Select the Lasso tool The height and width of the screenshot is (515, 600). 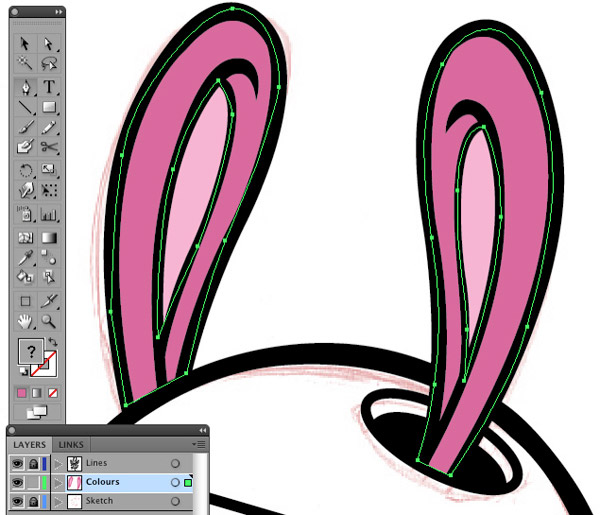click(49, 63)
